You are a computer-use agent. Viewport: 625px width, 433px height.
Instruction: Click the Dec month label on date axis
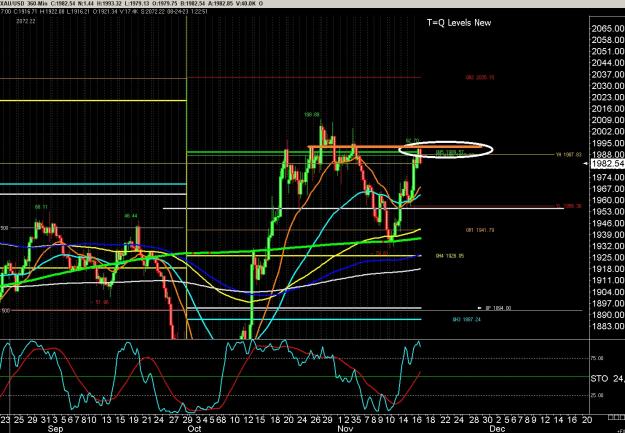[x=497, y=429]
